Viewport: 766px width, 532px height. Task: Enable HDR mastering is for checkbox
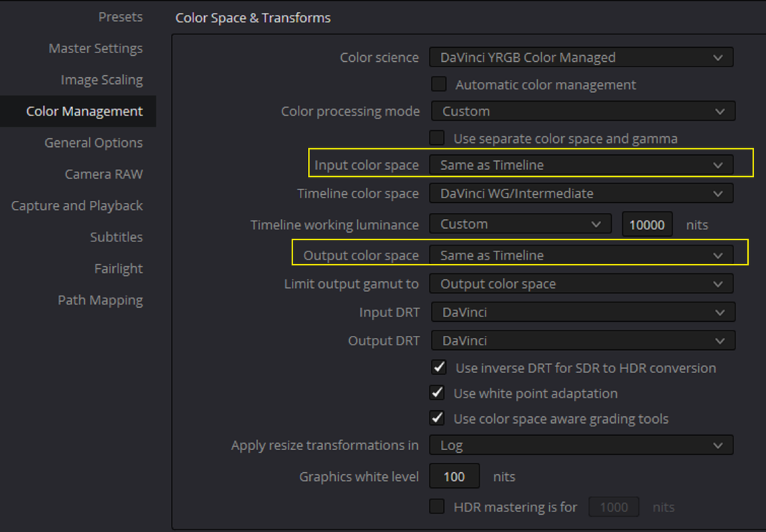437,506
